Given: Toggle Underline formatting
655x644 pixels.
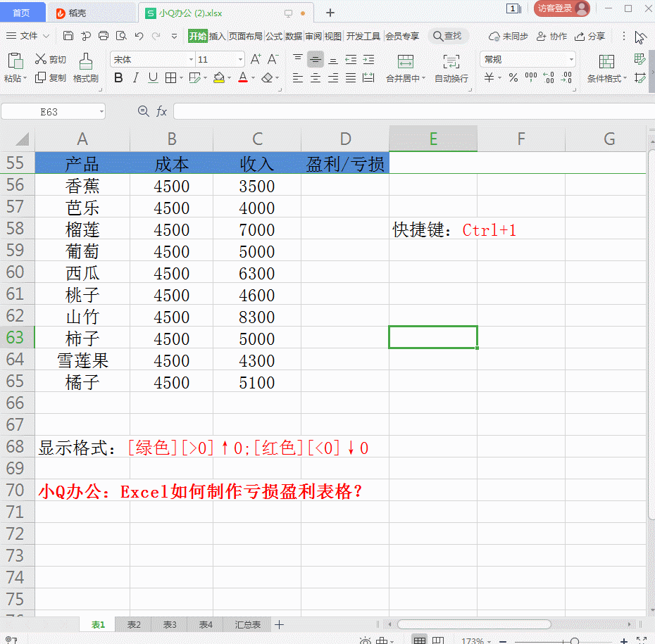Looking at the screenshot, I should [x=152, y=78].
